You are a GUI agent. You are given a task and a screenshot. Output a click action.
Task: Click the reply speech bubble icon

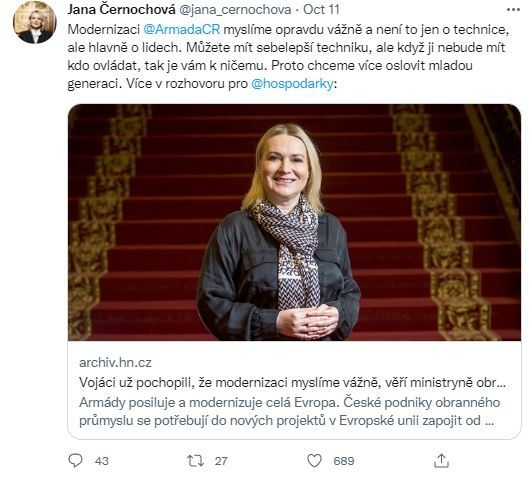click(x=75, y=461)
